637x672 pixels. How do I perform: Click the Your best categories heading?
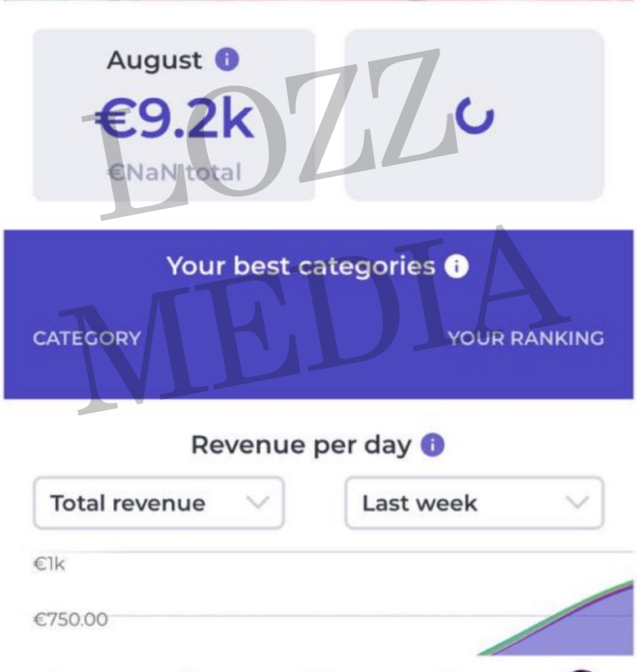click(x=301, y=266)
